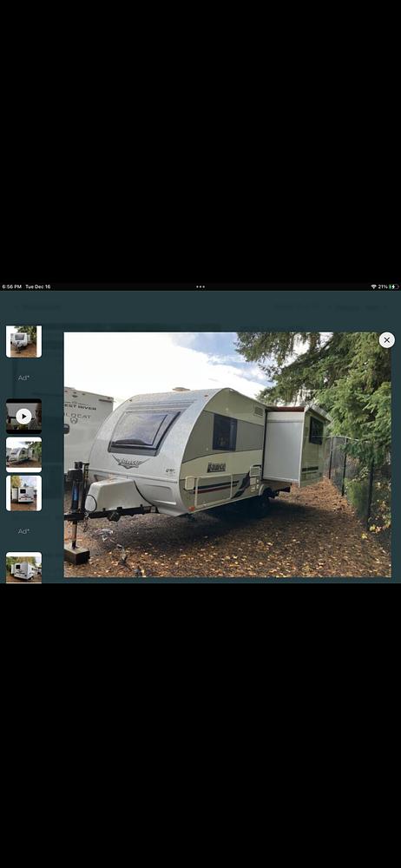401x868 pixels.
Task: Tap the three-dot multitasking indicator in the status bar
Action: pyautogui.click(x=200, y=286)
